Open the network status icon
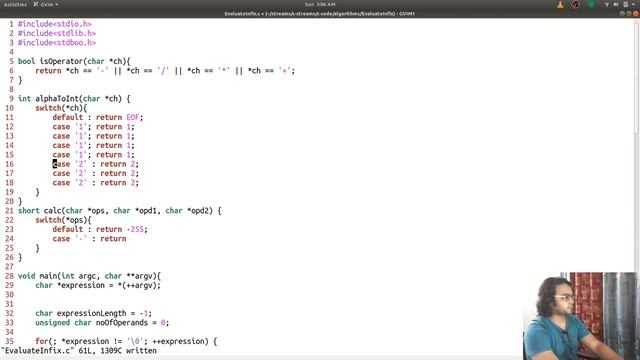The image size is (640, 360). [607, 4]
